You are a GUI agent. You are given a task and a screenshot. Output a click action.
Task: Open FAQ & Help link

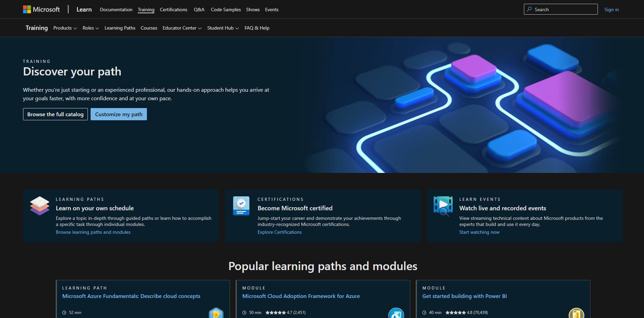(x=257, y=28)
